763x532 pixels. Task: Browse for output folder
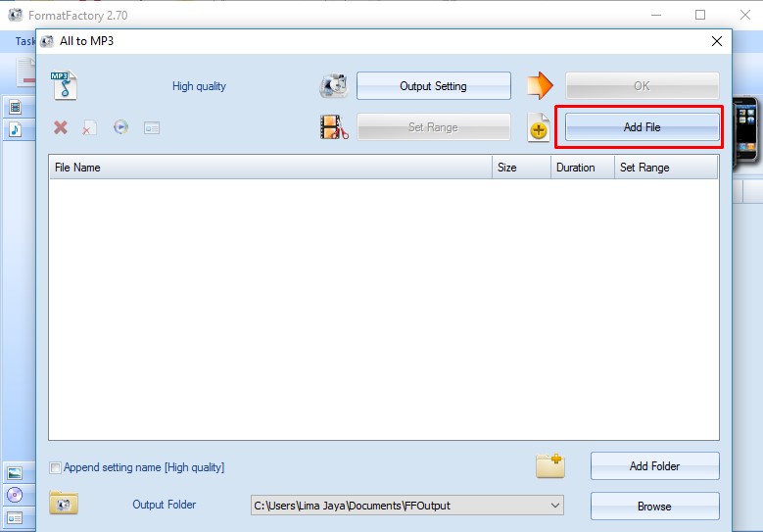click(654, 507)
